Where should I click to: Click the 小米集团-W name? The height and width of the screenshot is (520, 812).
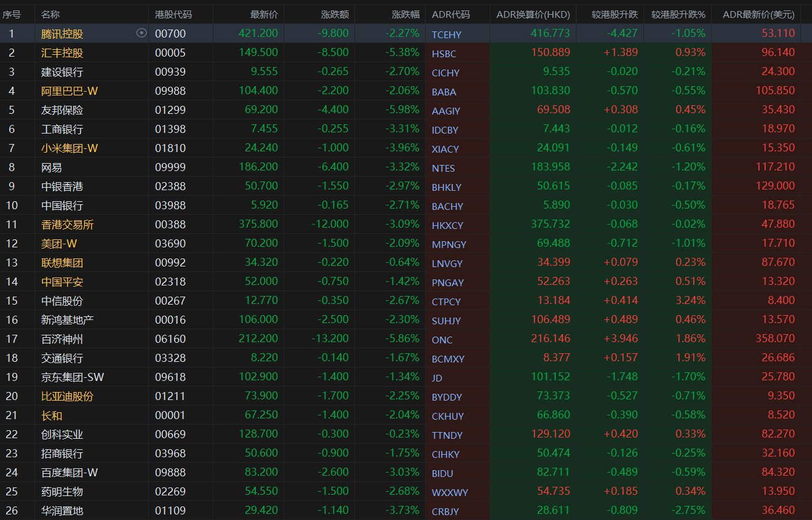70,148
